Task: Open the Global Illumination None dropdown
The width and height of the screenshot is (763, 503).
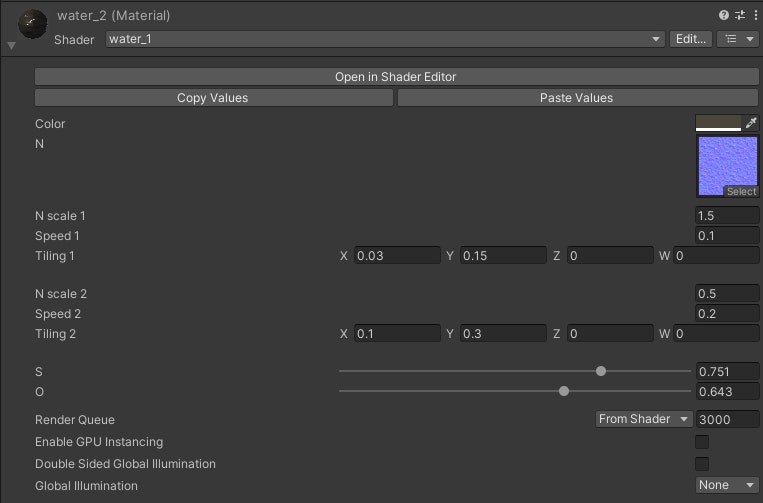Action: click(727, 485)
